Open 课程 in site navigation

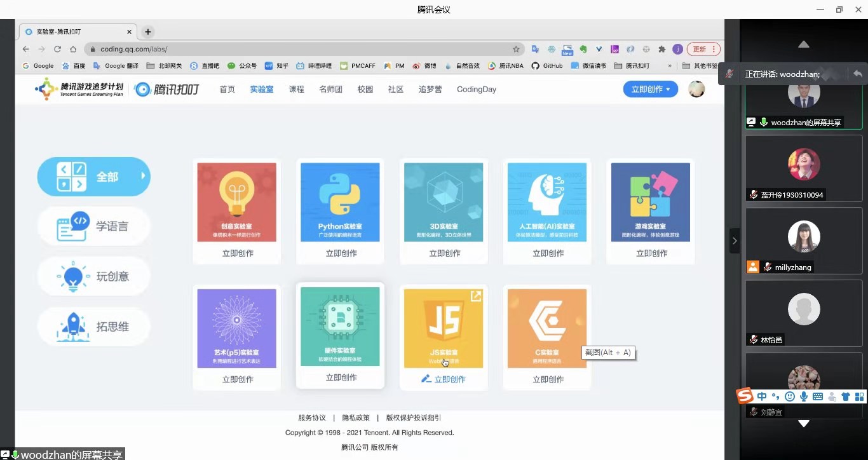tap(296, 90)
